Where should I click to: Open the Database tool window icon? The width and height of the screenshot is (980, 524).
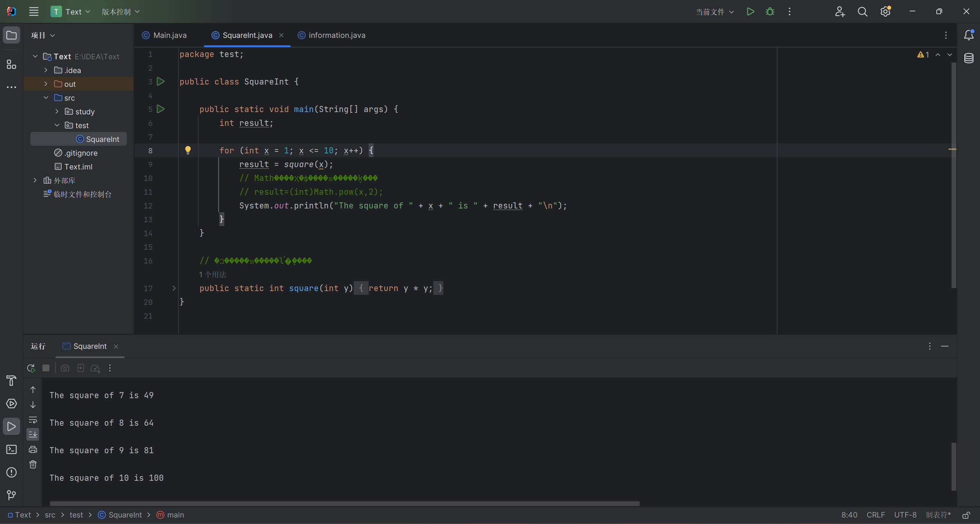pyautogui.click(x=969, y=59)
